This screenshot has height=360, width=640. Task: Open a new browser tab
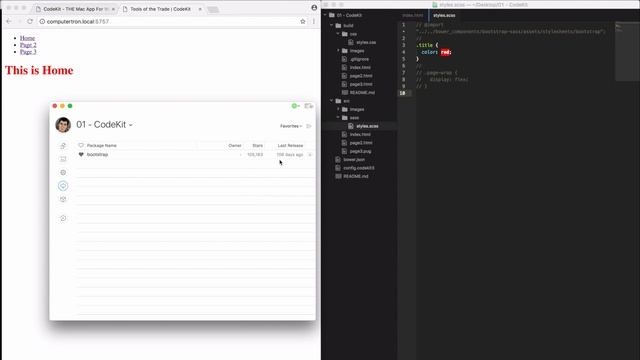click(x=213, y=9)
